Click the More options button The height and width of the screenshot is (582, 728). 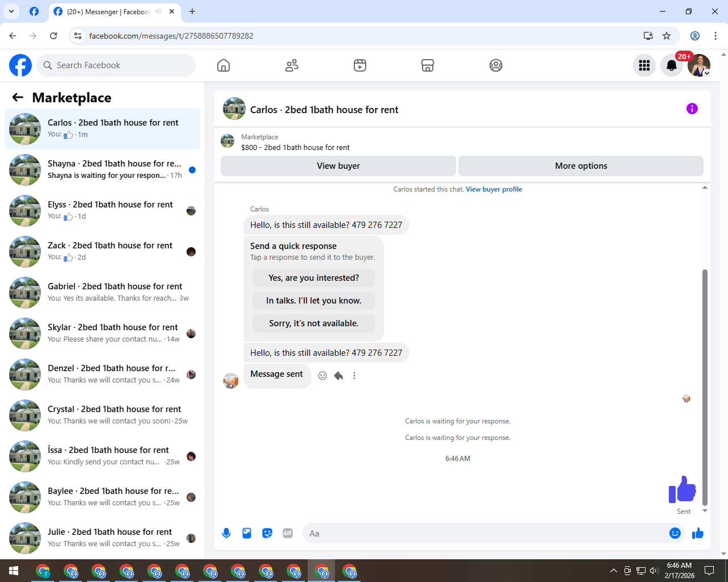(581, 166)
